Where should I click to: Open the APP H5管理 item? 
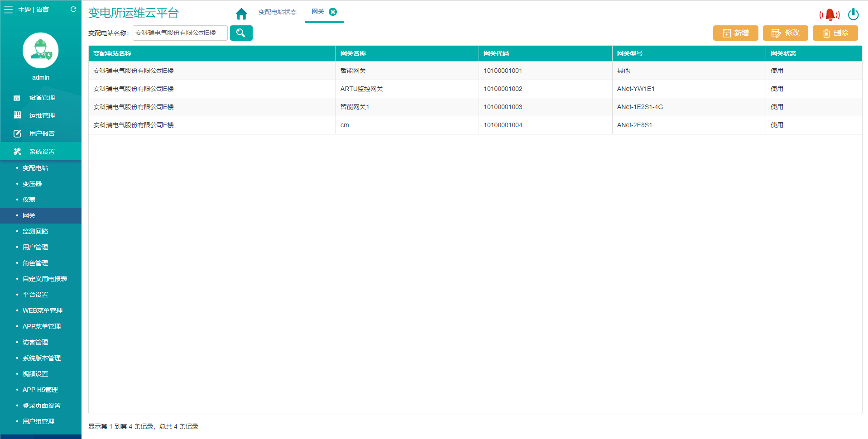pyautogui.click(x=41, y=390)
